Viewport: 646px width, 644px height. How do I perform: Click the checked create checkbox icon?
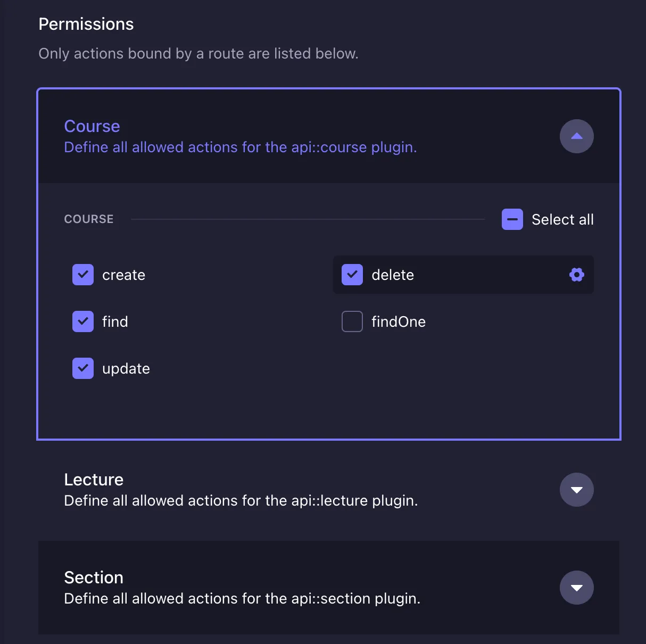[83, 275]
